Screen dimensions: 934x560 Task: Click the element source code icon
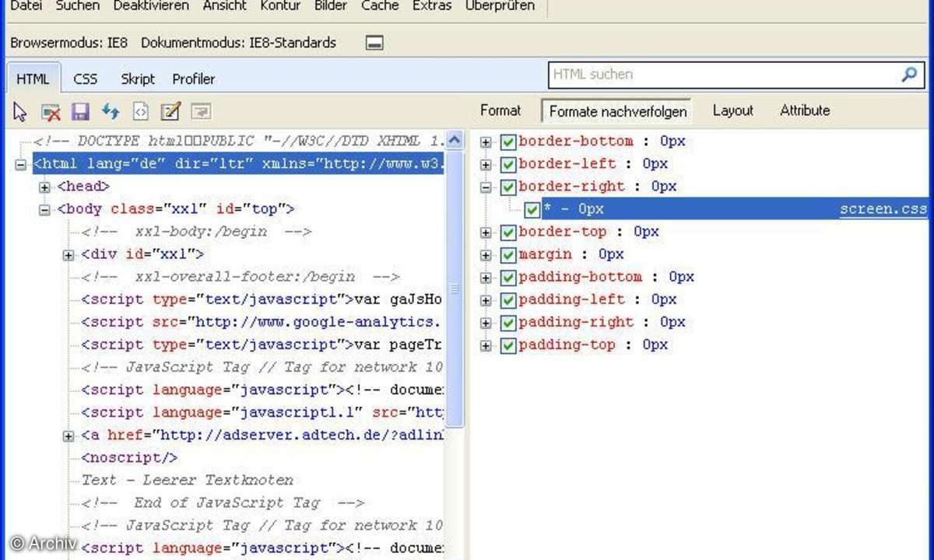click(x=140, y=112)
